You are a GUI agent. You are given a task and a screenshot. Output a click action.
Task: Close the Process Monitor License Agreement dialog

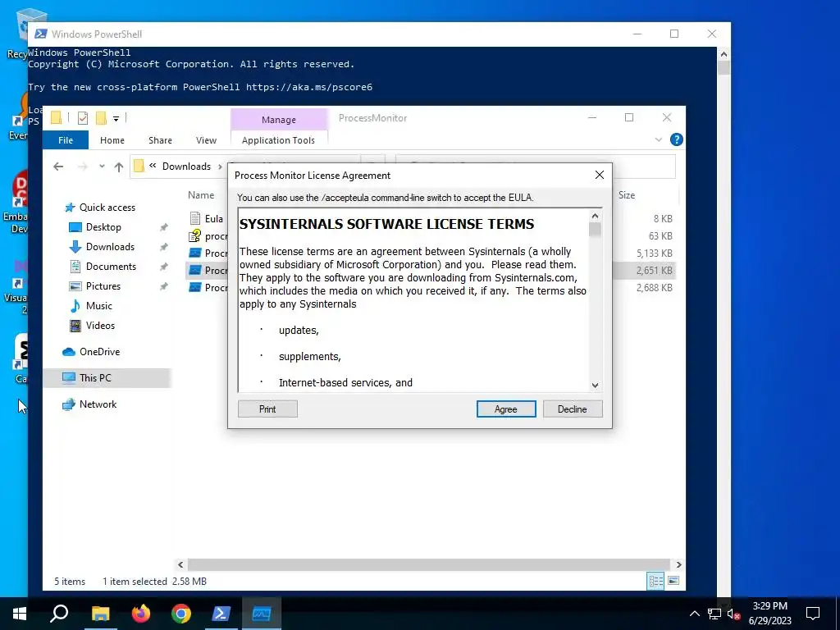pos(600,175)
